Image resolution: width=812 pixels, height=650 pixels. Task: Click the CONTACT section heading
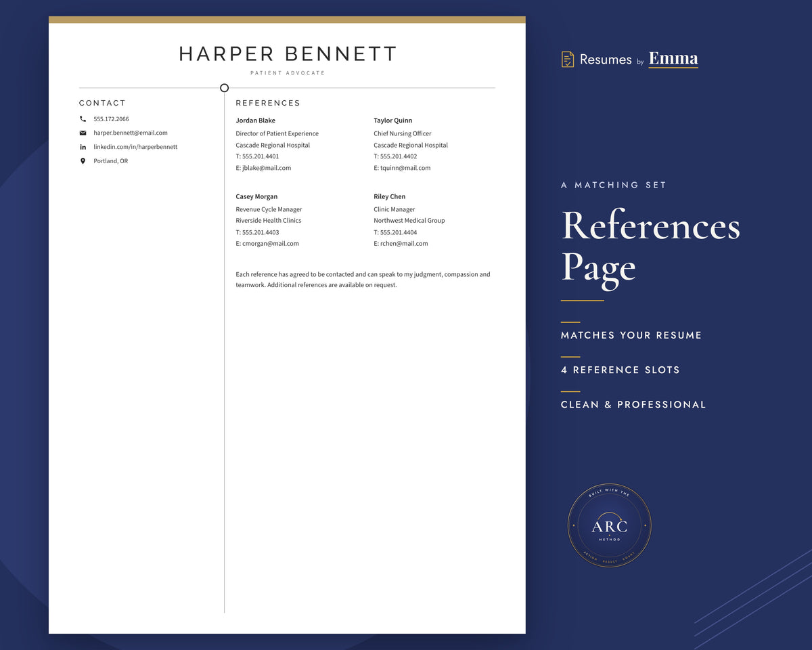[102, 103]
